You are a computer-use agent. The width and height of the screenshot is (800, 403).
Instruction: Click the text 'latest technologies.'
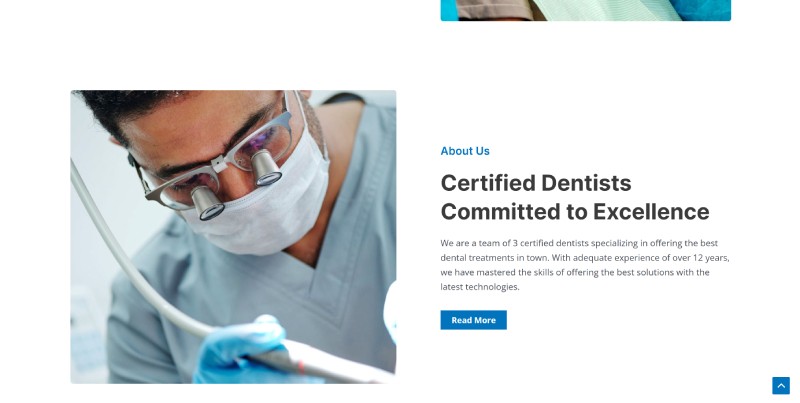click(480, 287)
